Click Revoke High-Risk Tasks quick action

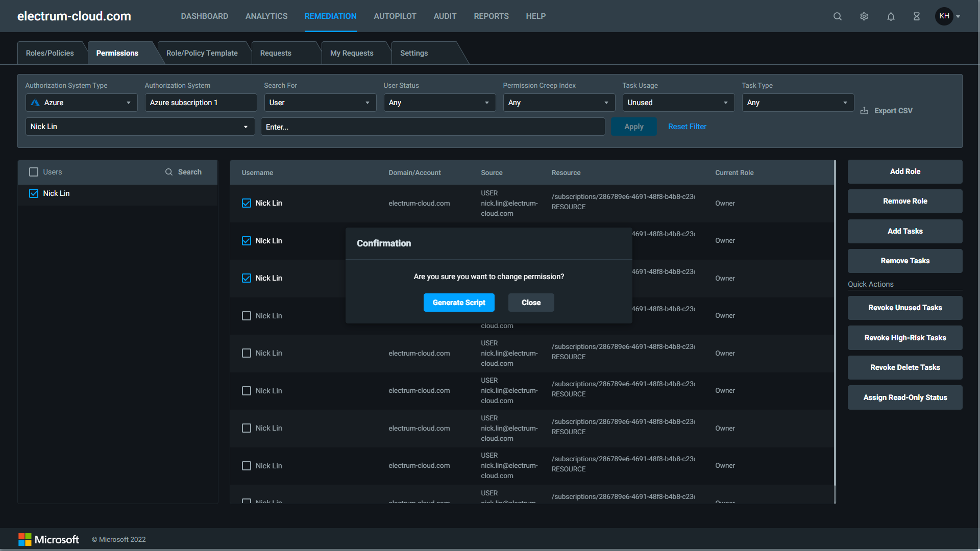(x=905, y=338)
